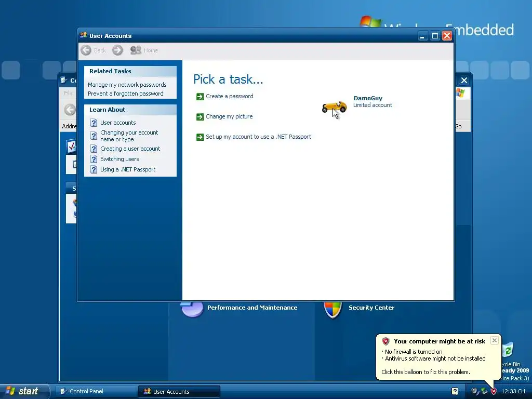Click help icon beside Switching users

(x=94, y=159)
